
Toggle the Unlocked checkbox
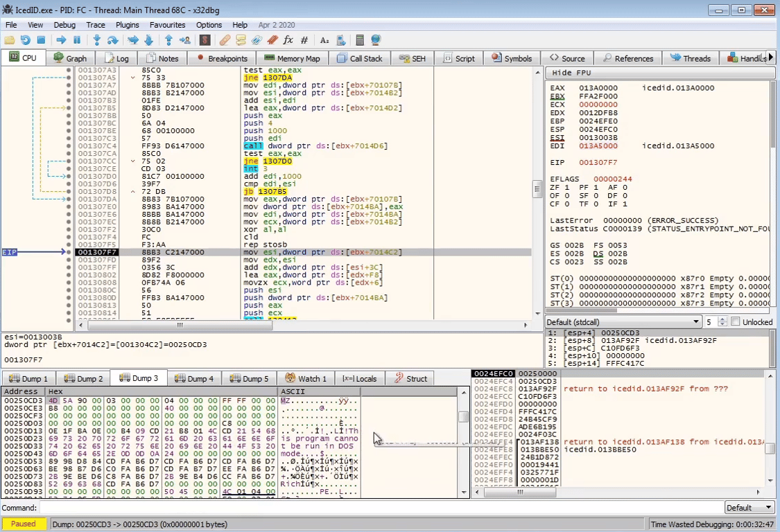(x=734, y=322)
